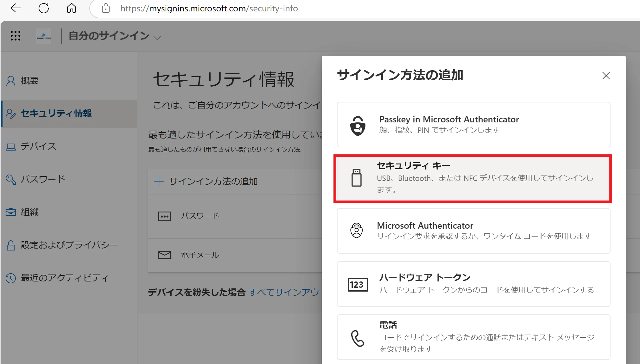Open パスワード in the left sidebar

(x=69, y=179)
